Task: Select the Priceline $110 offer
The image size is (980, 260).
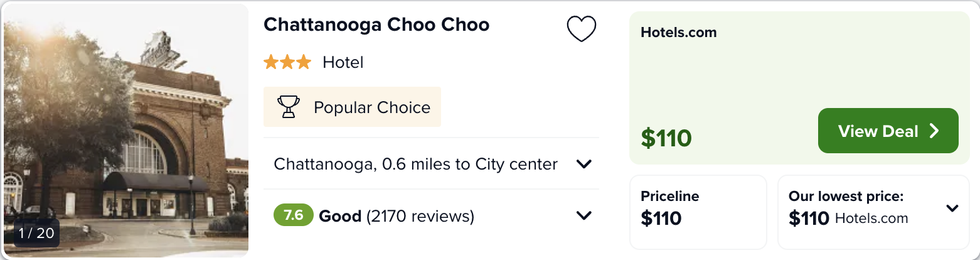Action: coord(698,212)
